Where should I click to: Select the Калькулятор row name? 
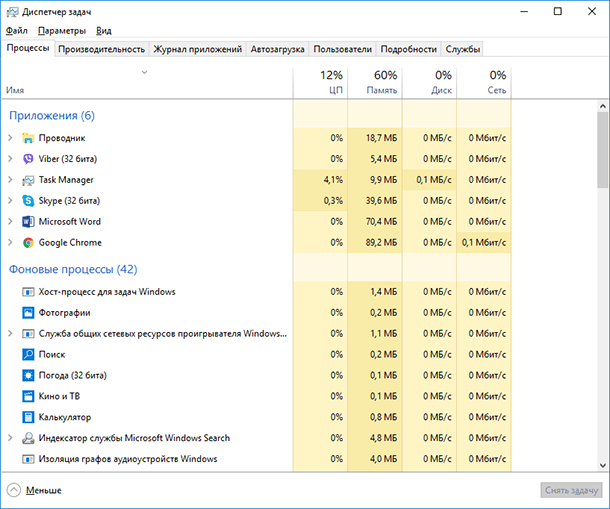(65, 417)
